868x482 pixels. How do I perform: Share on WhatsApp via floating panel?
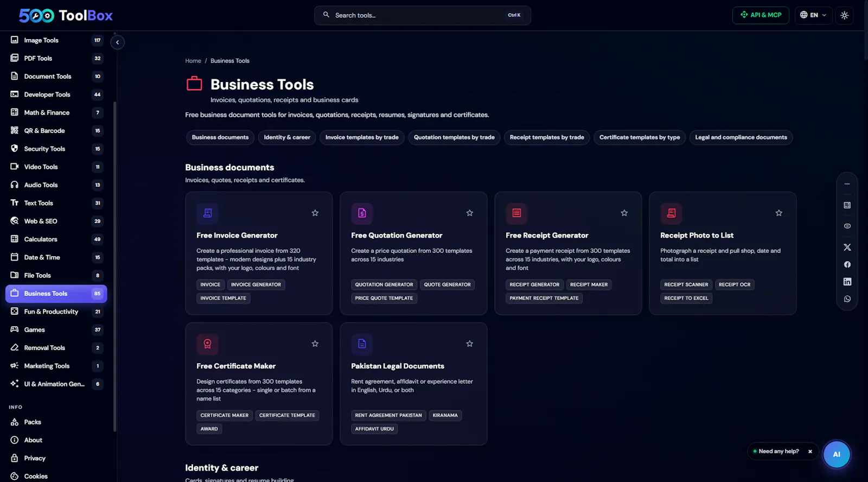847,299
